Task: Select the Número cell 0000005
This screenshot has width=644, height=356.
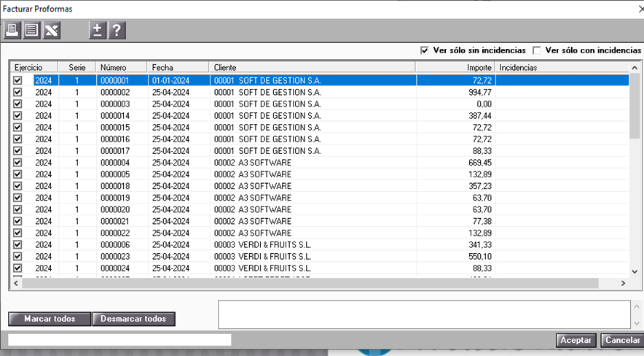Action: coord(122,174)
